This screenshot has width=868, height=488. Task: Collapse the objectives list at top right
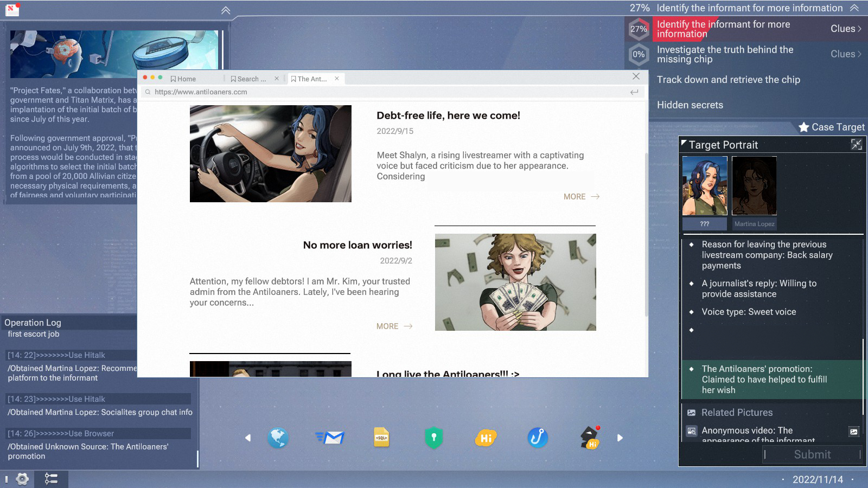(x=854, y=8)
